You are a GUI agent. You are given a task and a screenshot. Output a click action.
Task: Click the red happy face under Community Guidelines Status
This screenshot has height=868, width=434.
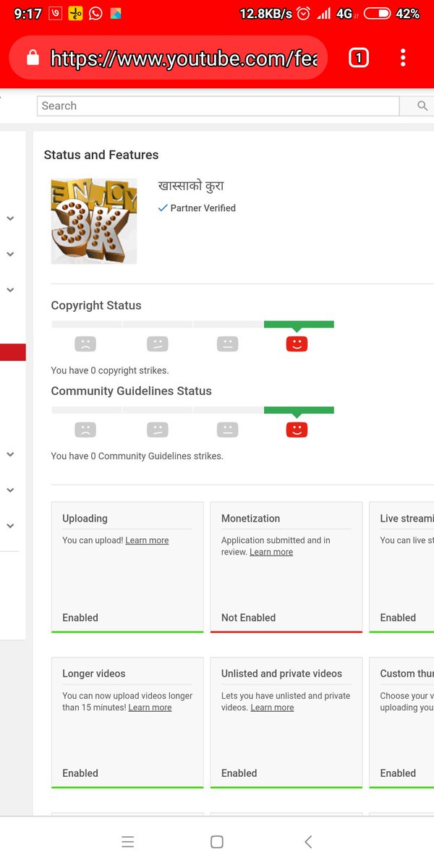[297, 430]
